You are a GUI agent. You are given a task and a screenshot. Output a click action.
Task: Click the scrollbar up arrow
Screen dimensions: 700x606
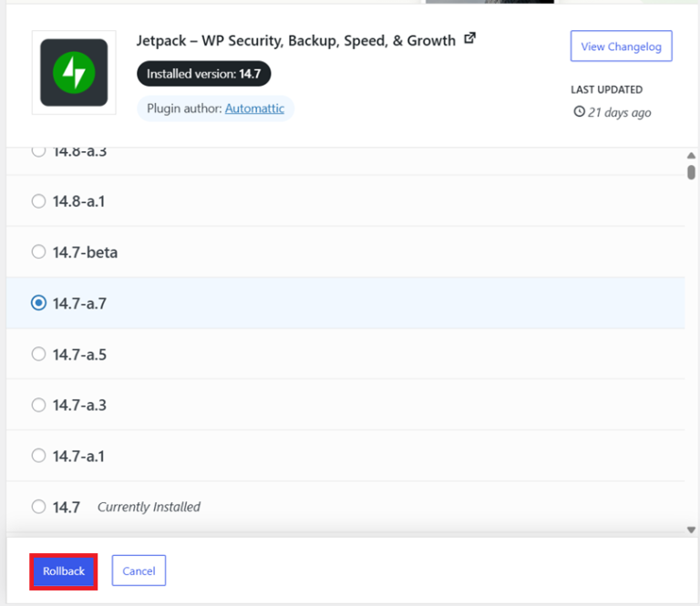[691, 155]
